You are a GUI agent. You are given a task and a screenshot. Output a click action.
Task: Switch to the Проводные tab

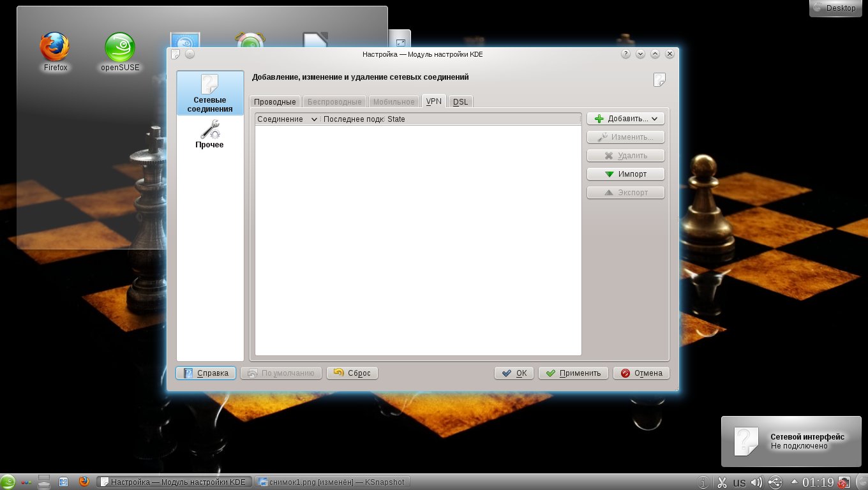tap(274, 102)
